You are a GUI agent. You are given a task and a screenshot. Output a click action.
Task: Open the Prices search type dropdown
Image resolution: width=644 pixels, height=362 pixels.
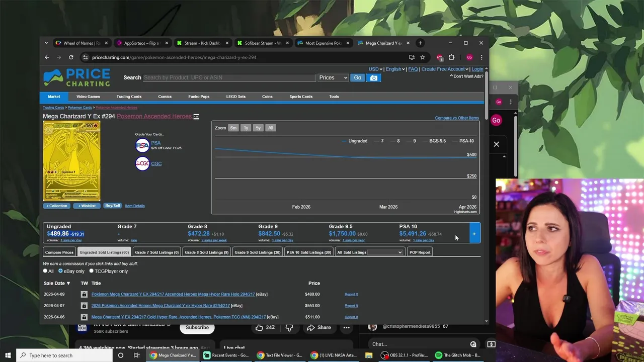333,78
